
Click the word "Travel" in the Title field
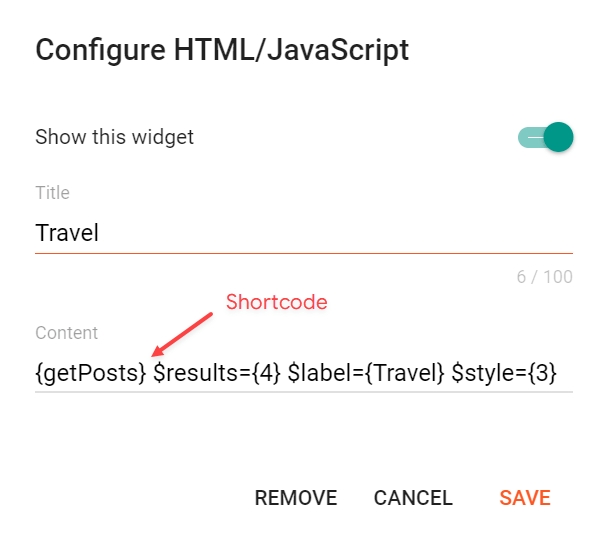coord(67,233)
